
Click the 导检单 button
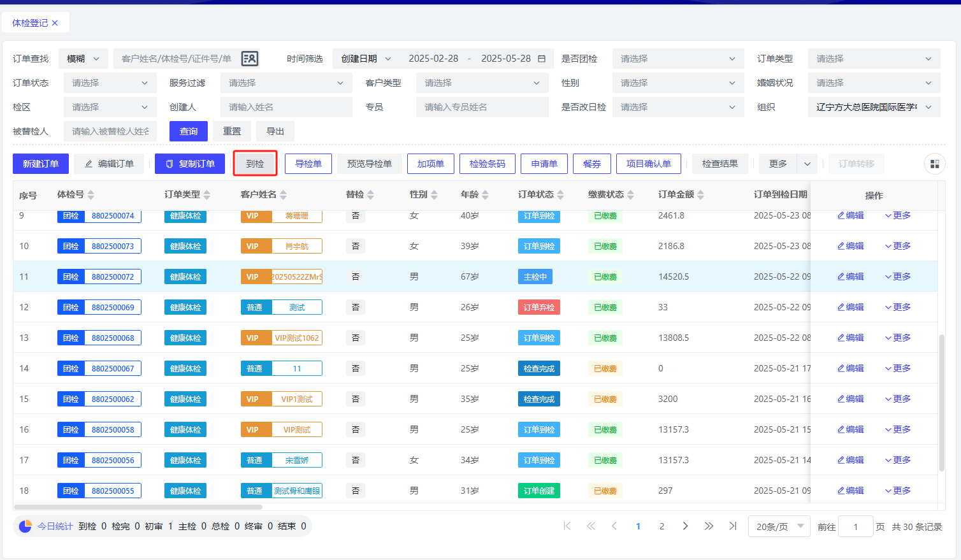pyautogui.click(x=308, y=164)
